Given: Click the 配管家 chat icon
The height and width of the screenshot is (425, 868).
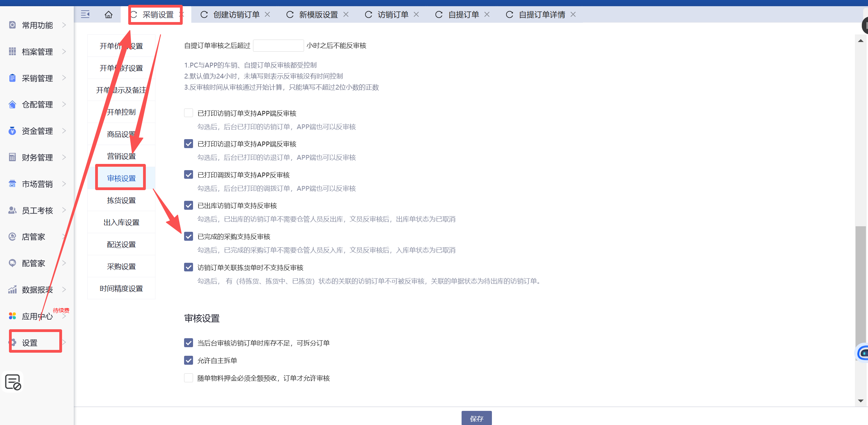Looking at the screenshot, I should 12,263.
